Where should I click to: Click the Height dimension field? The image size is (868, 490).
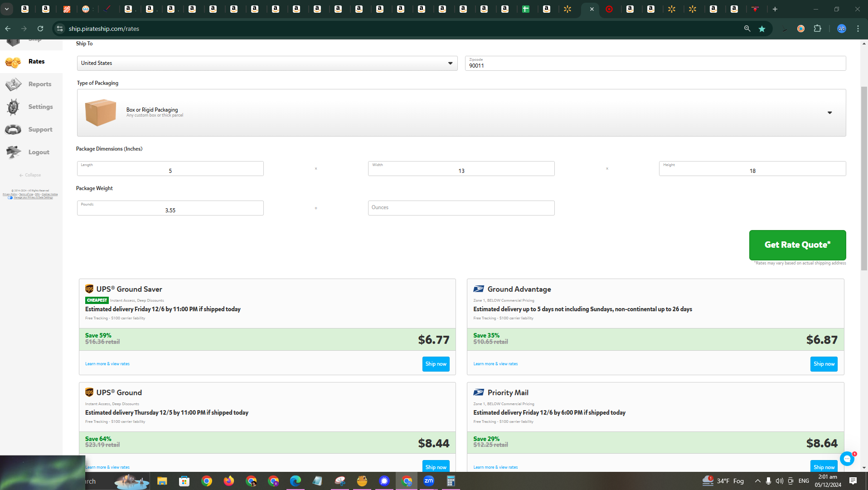(752, 168)
